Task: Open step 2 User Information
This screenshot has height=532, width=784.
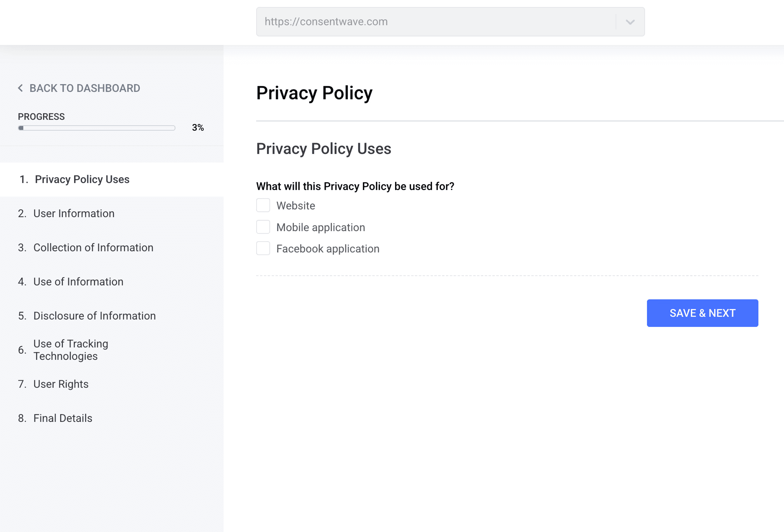Action: pyautogui.click(x=74, y=214)
